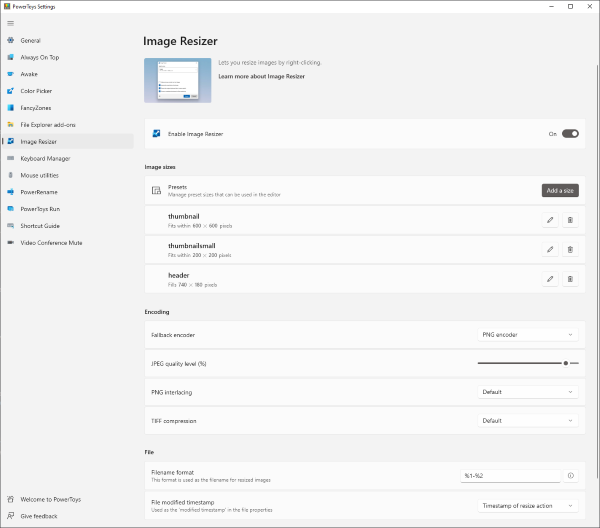
Task: Click the Encoding section heading
Action: [157, 312]
